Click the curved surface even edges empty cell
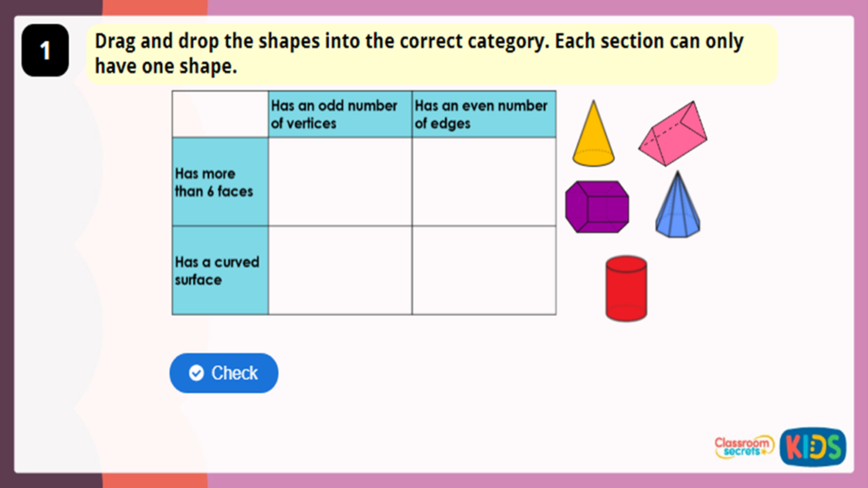The image size is (868, 488). coord(482,270)
